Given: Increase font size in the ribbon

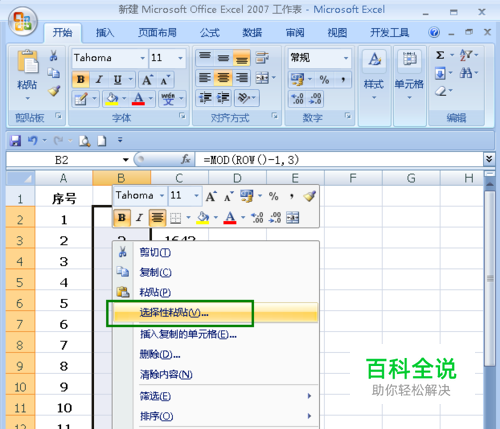Looking at the screenshot, I should point(147,80).
